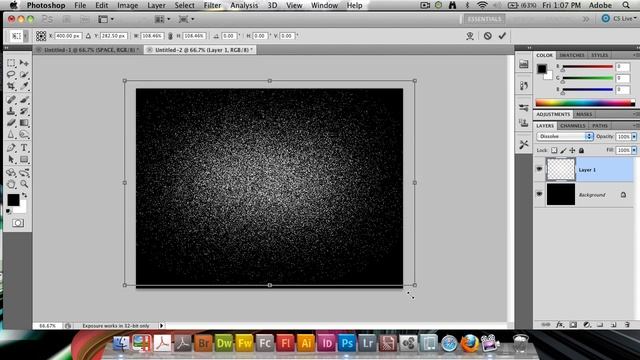Click the reference point locator grid
Viewport: 640px width, 360px height.
tap(41, 36)
